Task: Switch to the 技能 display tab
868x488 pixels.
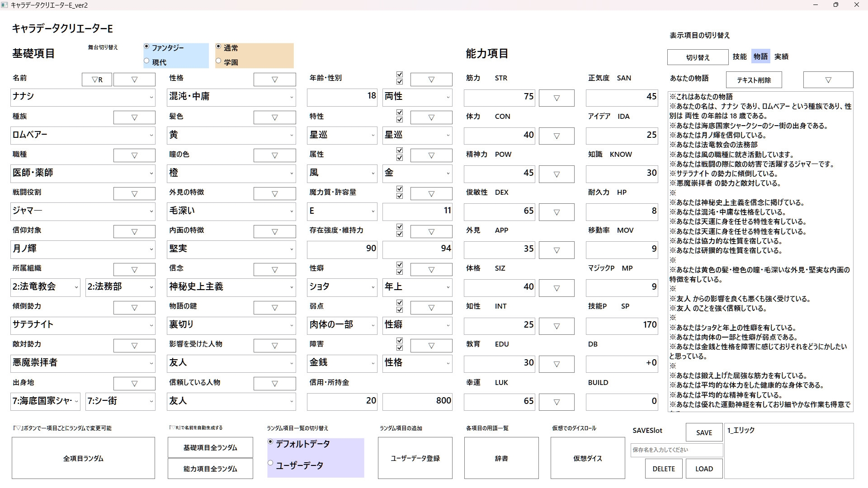Action: pyautogui.click(x=740, y=56)
